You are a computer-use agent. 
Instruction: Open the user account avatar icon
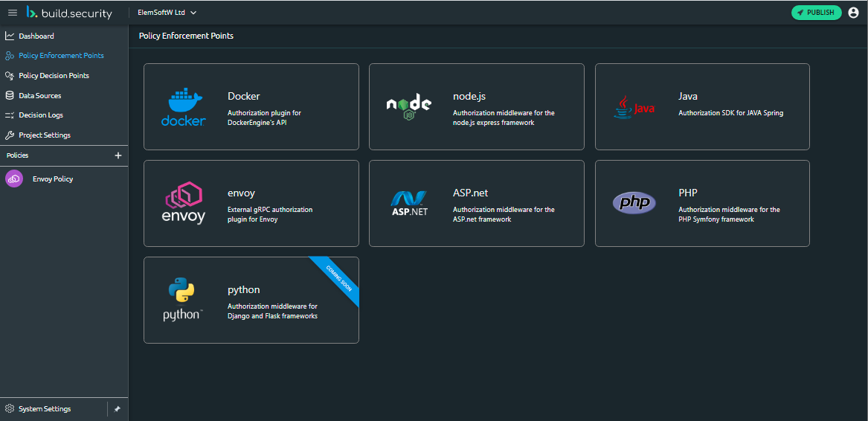pyautogui.click(x=853, y=12)
